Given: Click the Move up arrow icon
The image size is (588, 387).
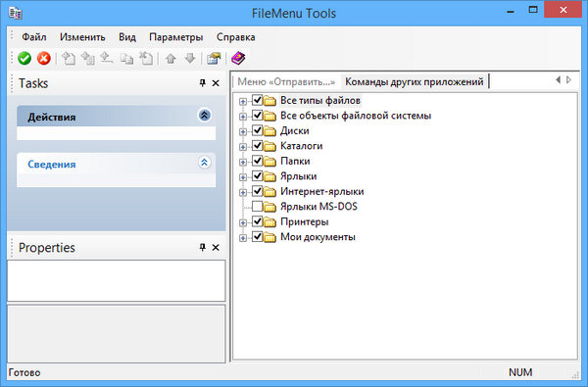Looking at the screenshot, I should [171, 59].
